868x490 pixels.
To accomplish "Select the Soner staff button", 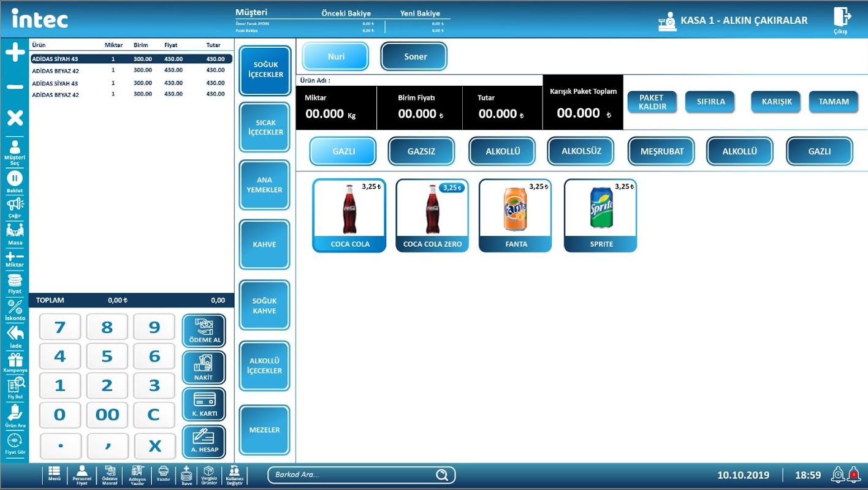I will 414,56.
